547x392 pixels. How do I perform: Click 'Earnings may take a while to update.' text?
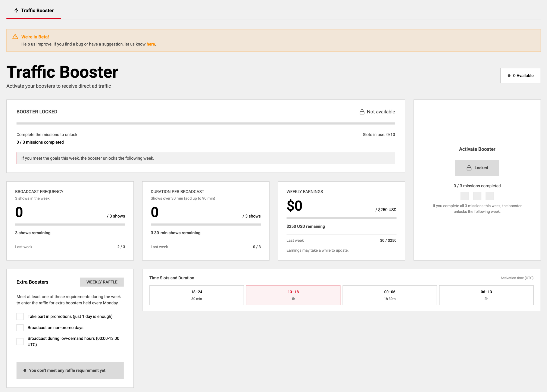pos(317,251)
